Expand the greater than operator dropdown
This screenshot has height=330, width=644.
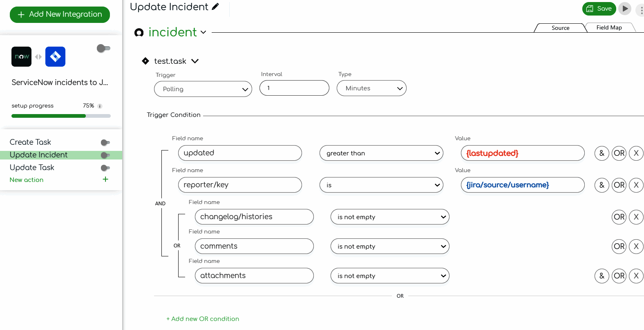[x=381, y=153]
